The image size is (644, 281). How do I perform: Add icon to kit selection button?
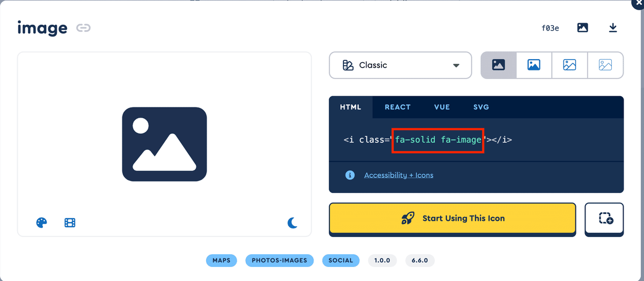click(604, 218)
